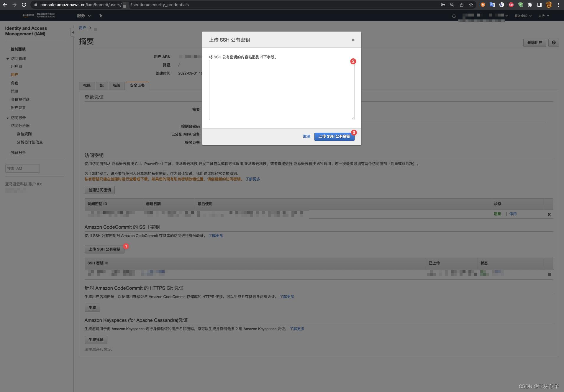Click 取消 in the dialog
The height and width of the screenshot is (392, 564).
pyautogui.click(x=306, y=136)
